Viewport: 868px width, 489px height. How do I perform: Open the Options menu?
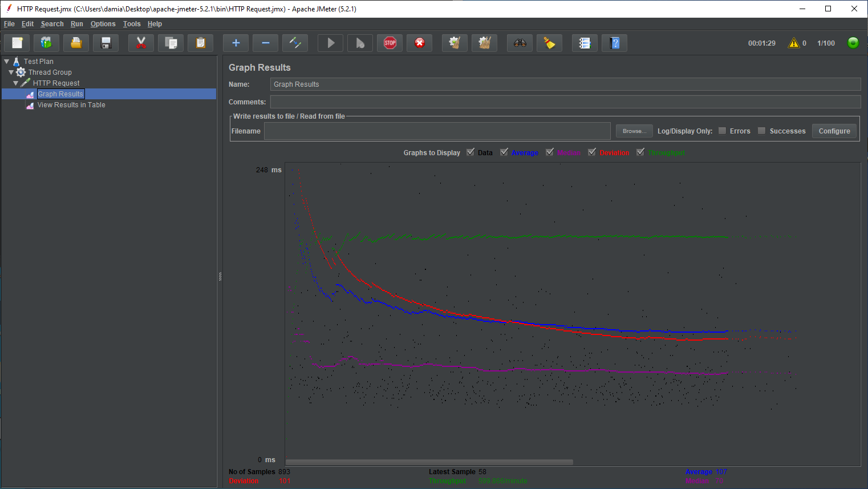click(103, 23)
